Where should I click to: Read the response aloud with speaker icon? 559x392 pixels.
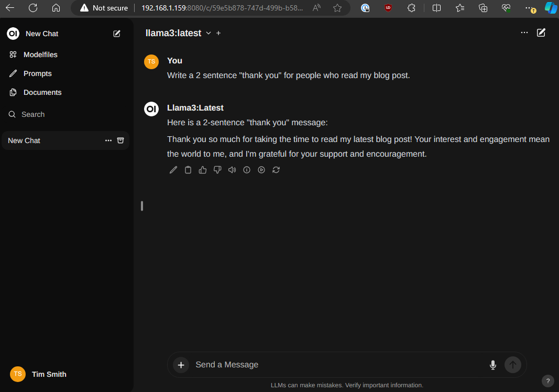pyautogui.click(x=232, y=170)
